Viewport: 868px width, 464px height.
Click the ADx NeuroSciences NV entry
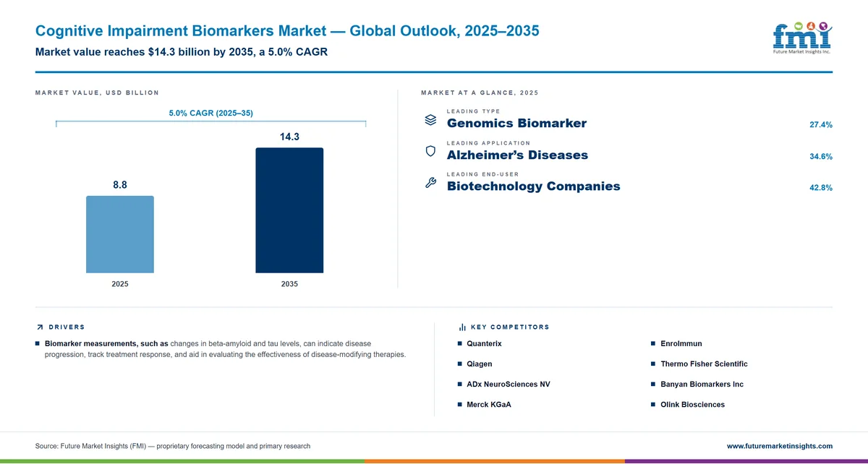[x=509, y=384]
